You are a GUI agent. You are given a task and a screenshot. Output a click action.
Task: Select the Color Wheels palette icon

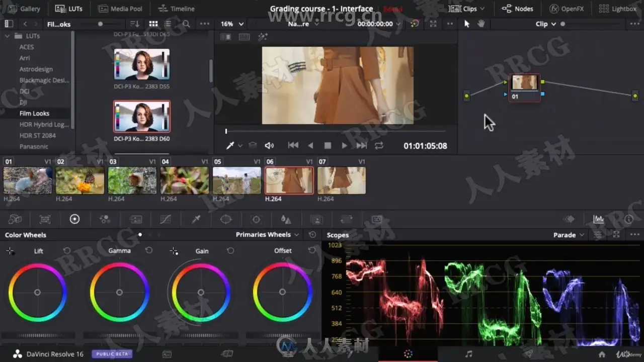click(x=74, y=219)
